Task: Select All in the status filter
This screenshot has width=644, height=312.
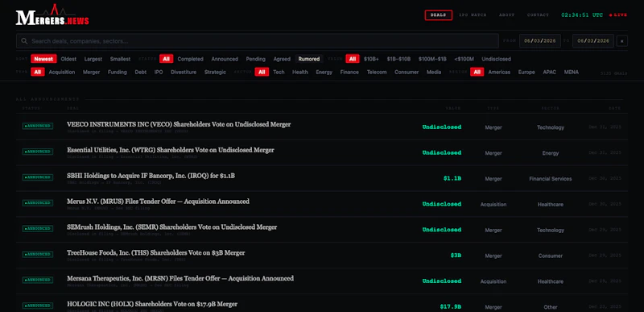Action: (167, 59)
